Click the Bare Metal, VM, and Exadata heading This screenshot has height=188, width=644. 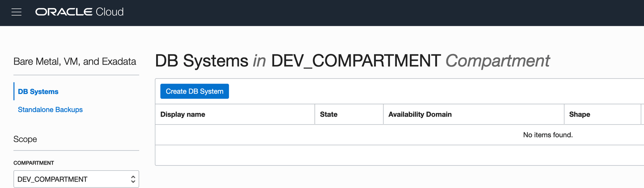tap(75, 62)
